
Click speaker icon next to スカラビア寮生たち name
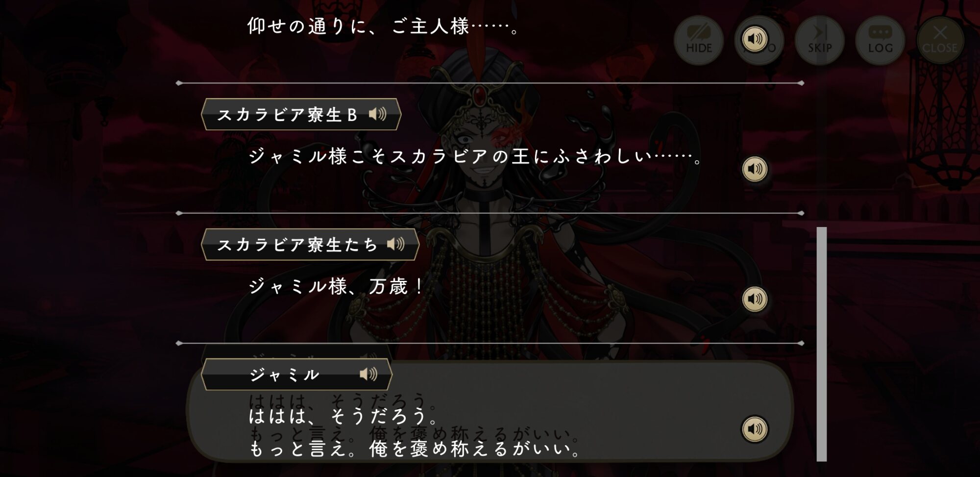point(395,244)
